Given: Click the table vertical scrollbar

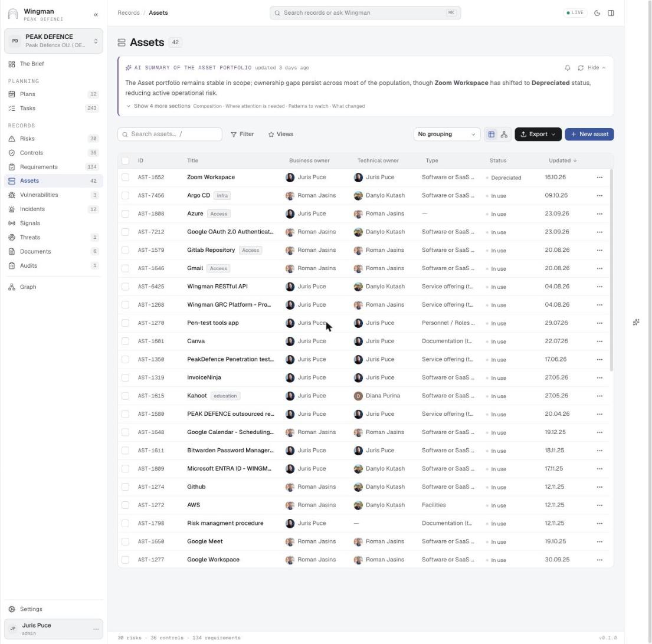Looking at the screenshot, I should point(611,270).
